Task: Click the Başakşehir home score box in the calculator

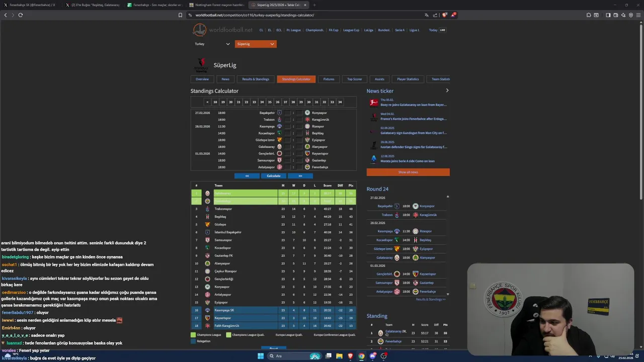Action: 288,113
